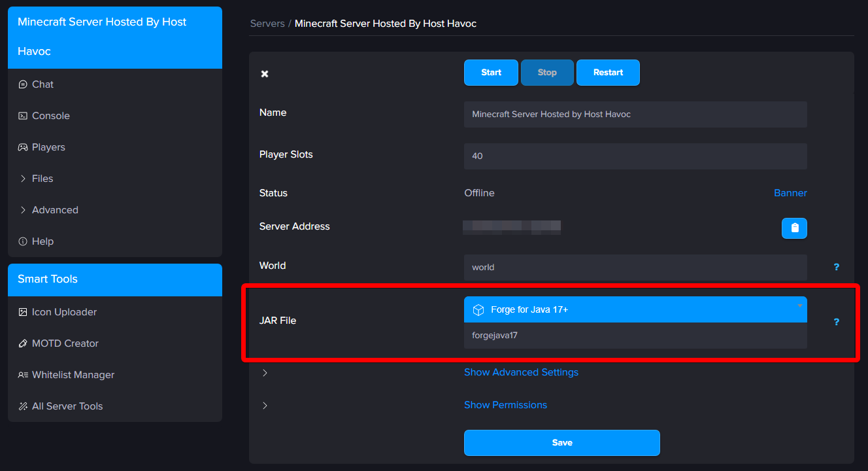Image resolution: width=868 pixels, height=471 pixels.
Task: Click the All Server Tools wand icon
Action: [23, 406]
